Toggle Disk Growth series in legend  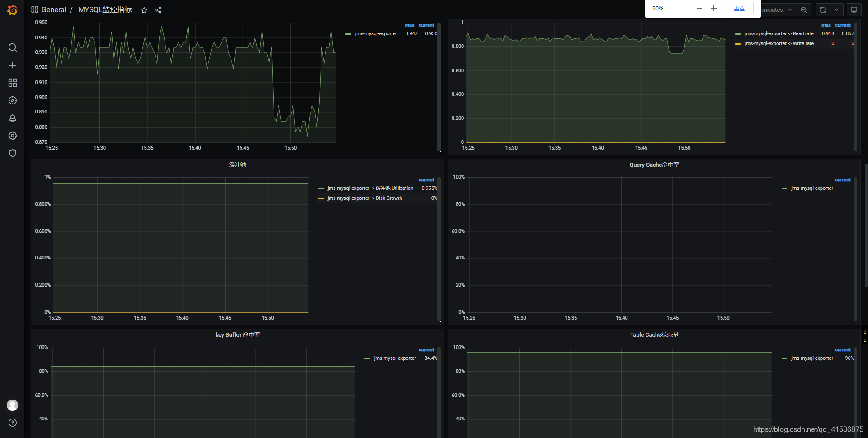[364, 198]
